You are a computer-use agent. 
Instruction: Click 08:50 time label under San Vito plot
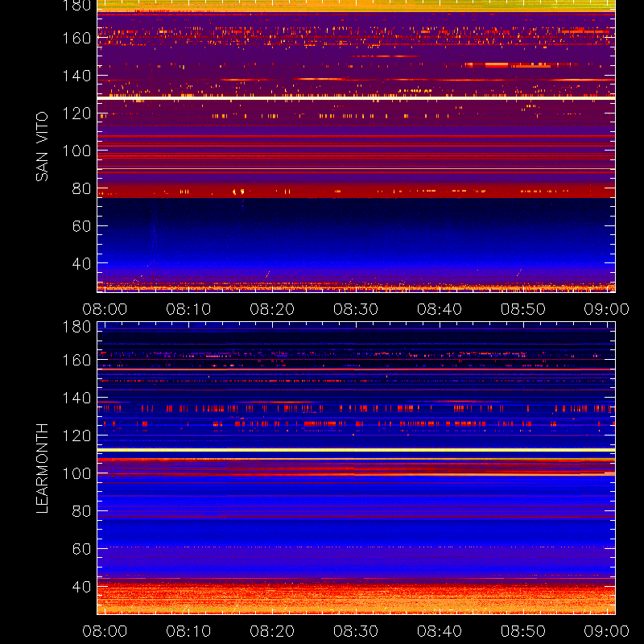pos(522,309)
